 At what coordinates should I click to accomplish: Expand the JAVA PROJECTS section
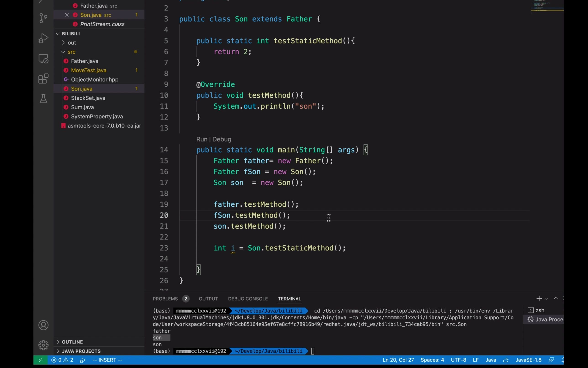pyautogui.click(x=99, y=351)
